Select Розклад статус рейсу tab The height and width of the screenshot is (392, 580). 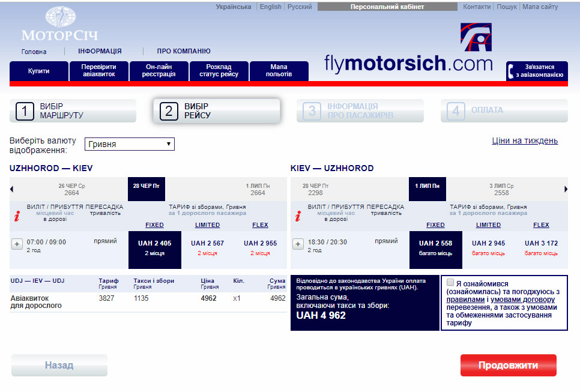[x=219, y=71]
